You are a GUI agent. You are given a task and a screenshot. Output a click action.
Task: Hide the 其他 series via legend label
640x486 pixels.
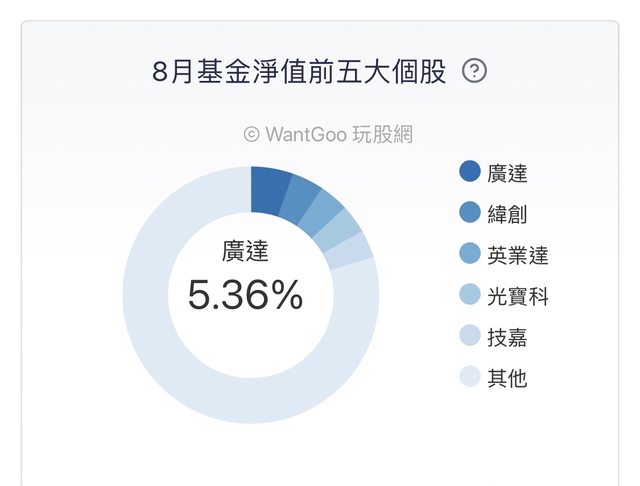pyautogui.click(x=507, y=378)
